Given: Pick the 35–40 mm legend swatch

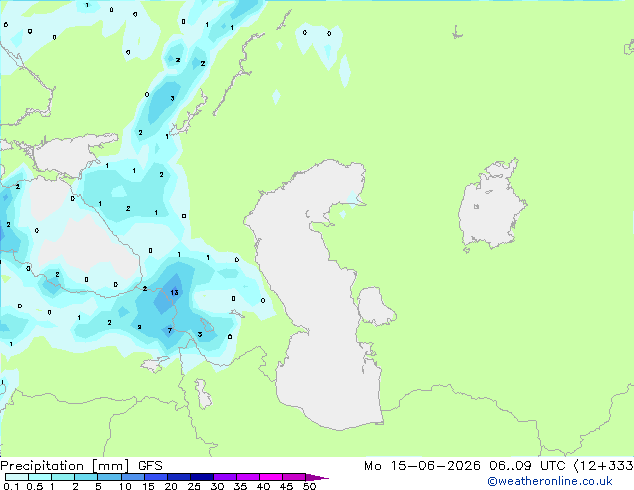Looking at the screenshot, I should [248, 477].
